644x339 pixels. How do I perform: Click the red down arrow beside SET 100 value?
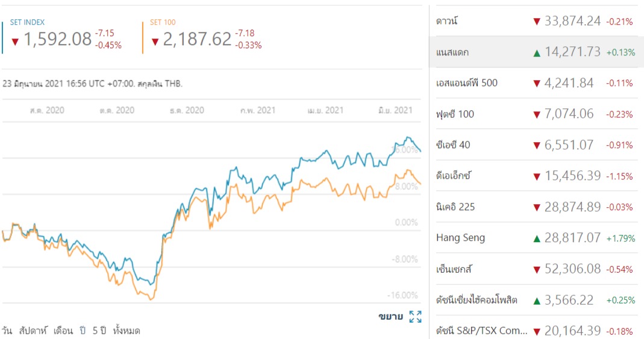click(155, 41)
